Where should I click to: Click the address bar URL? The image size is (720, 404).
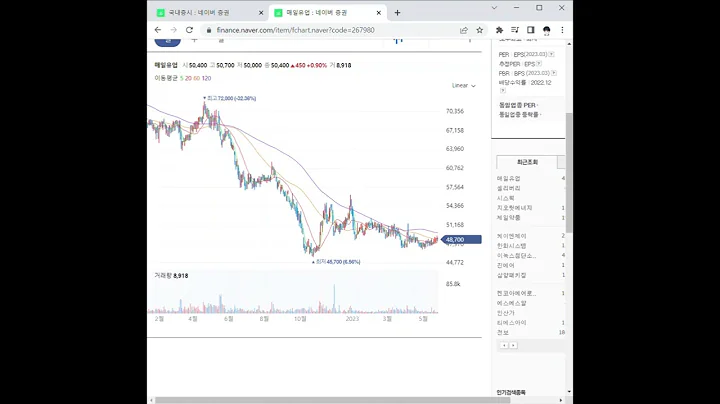click(295, 30)
